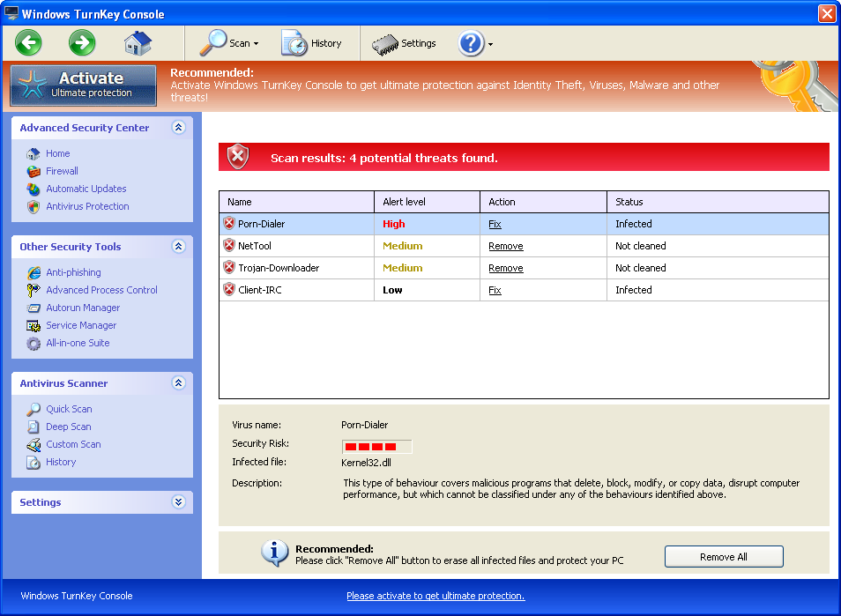Click the Custom Scan icon
Image resolution: width=841 pixels, height=616 pixels.
pyautogui.click(x=33, y=445)
